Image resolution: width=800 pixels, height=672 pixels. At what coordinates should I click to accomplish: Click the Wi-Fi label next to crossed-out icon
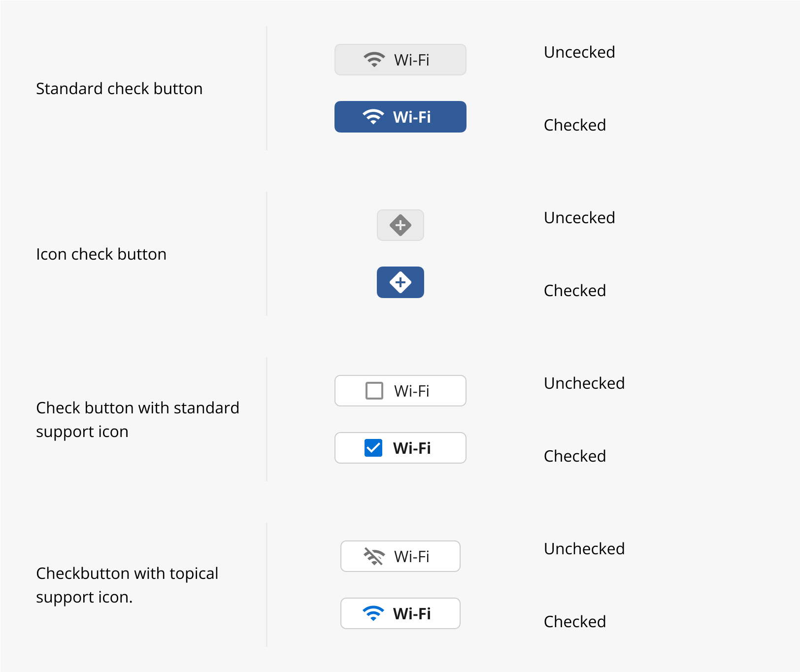[412, 556]
